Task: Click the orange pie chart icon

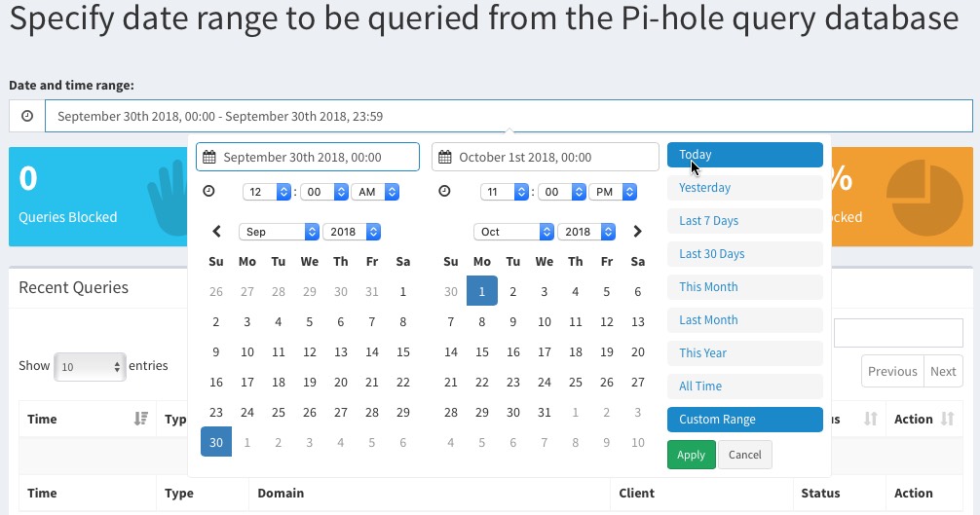Action: [924, 198]
